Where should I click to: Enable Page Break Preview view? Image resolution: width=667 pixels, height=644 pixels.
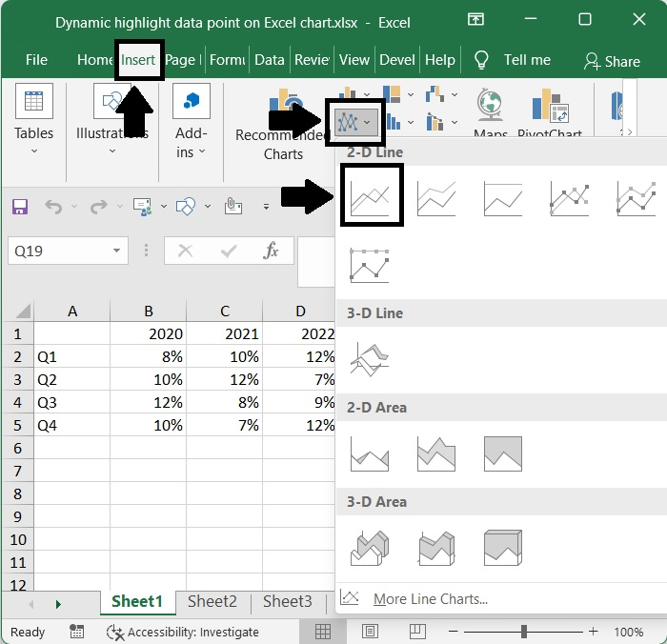(416, 632)
